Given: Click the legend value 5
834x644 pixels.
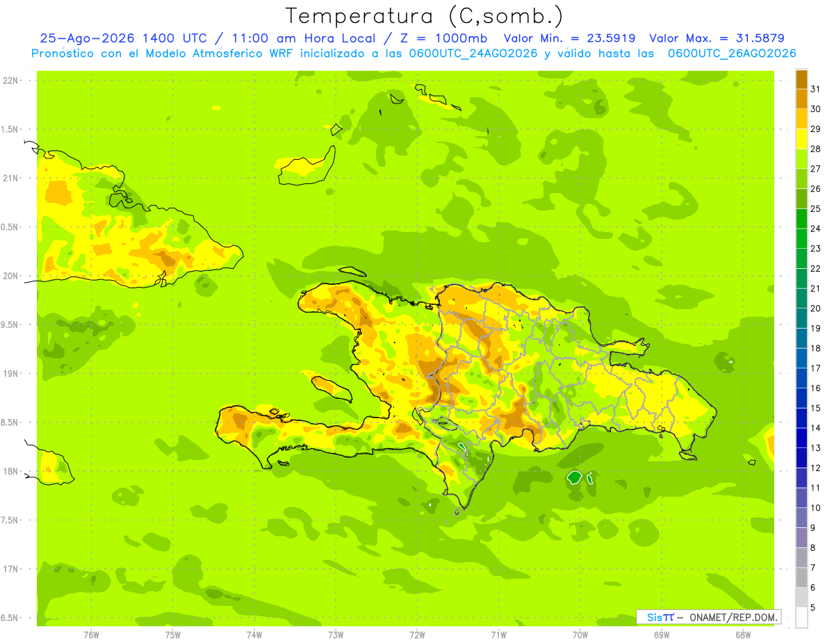Looking at the screenshot, I should (814, 607).
